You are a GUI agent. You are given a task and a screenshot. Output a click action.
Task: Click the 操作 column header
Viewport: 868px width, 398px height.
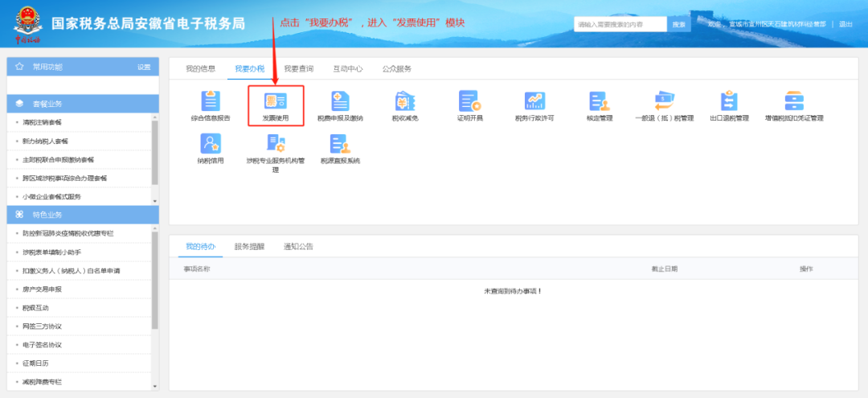(806, 269)
